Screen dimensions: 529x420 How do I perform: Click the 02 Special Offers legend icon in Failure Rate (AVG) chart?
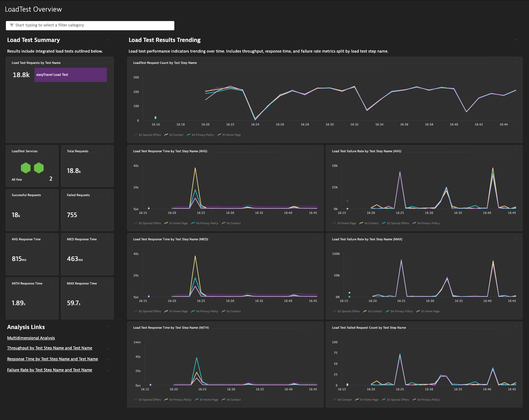pos(384,223)
